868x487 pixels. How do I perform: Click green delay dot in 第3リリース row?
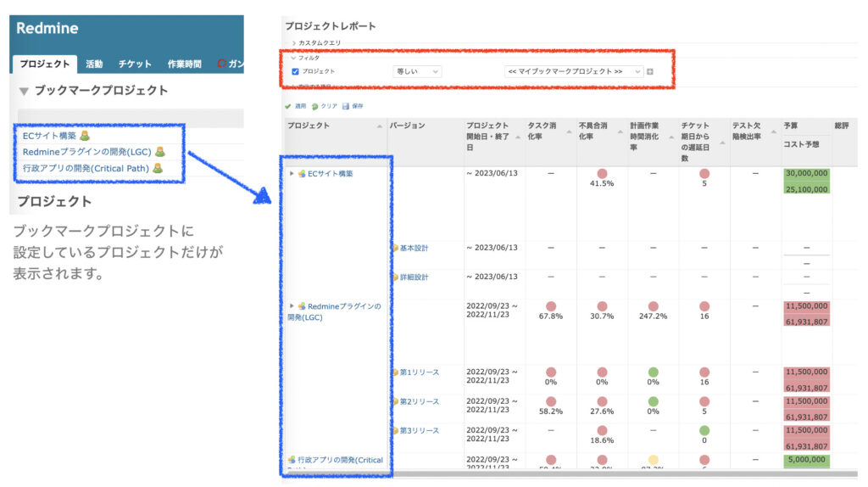pyautogui.click(x=704, y=430)
